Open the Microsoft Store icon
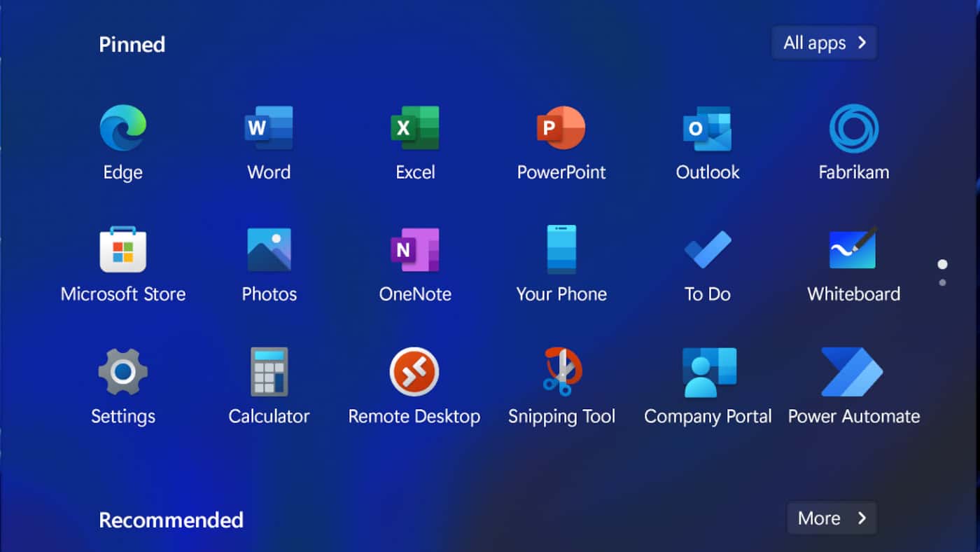Image resolution: width=980 pixels, height=552 pixels. pyautogui.click(x=123, y=249)
